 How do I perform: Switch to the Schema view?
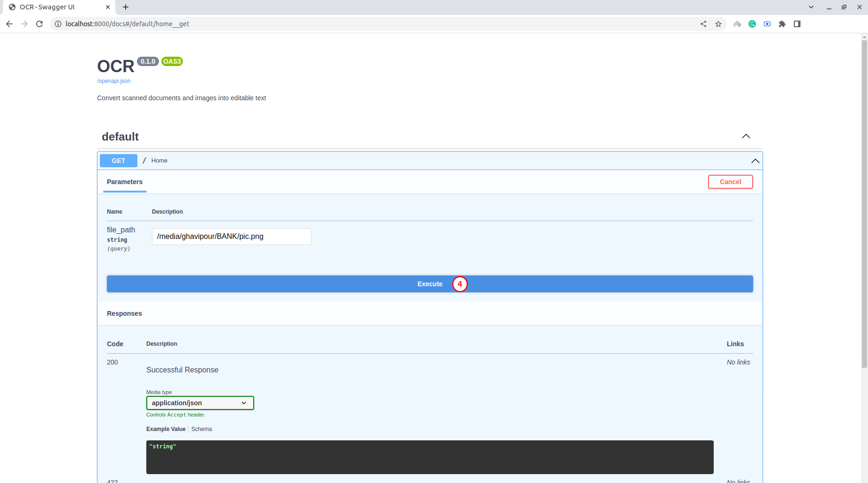click(x=202, y=429)
